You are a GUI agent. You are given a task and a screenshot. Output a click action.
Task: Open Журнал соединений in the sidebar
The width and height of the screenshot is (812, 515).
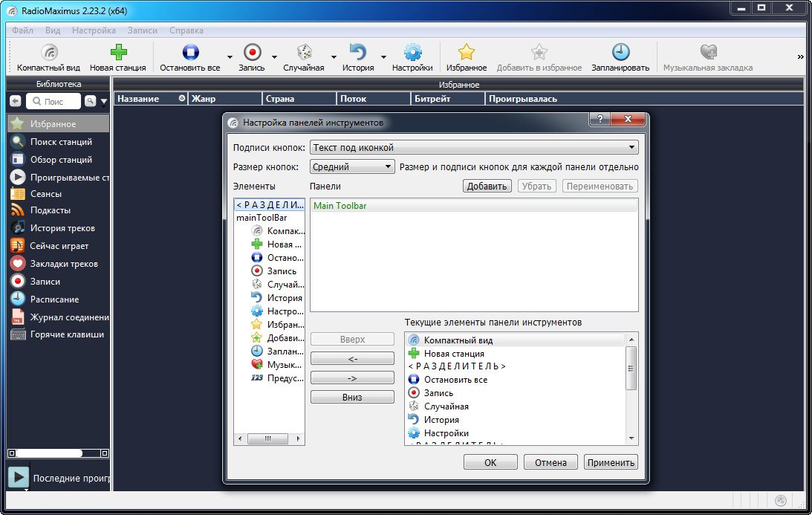[x=58, y=317]
